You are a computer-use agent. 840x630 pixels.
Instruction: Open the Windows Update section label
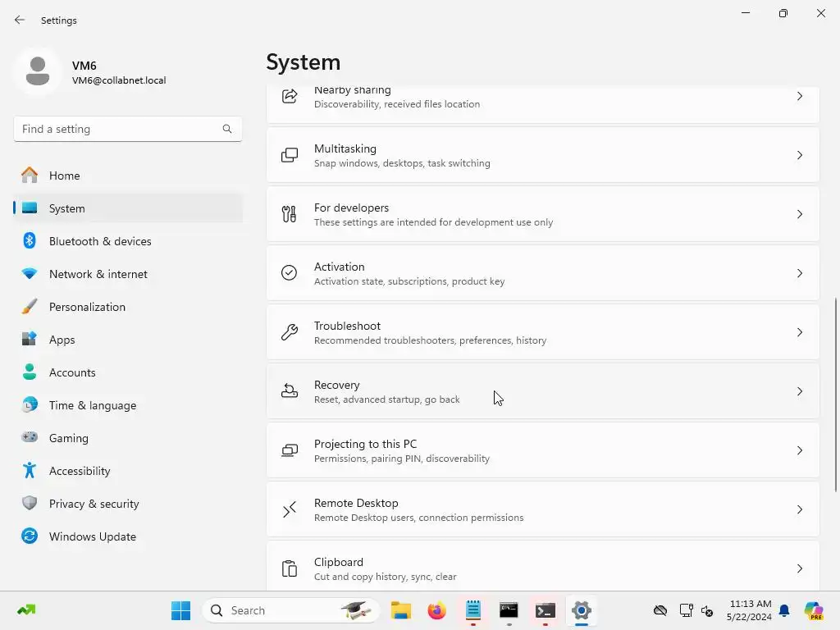coord(93,536)
